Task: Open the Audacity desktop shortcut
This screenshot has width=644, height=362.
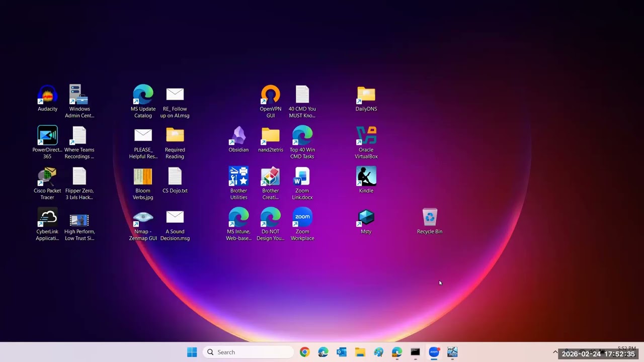Action: (47, 99)
